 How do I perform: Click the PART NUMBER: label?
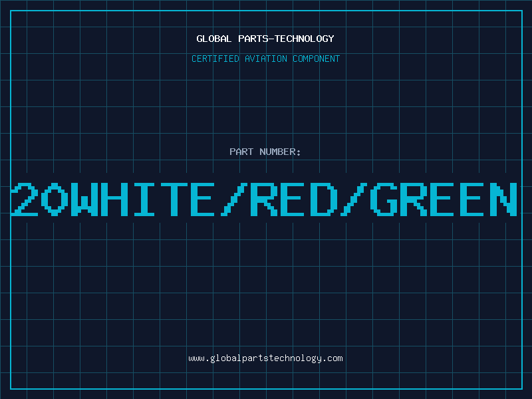265,152
